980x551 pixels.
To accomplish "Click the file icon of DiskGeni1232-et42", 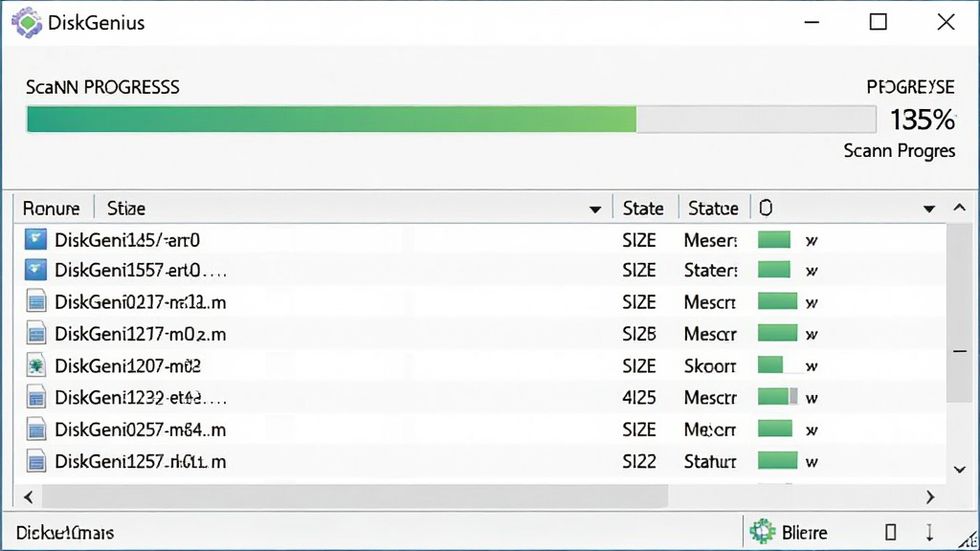I will (x=36, y=397).
